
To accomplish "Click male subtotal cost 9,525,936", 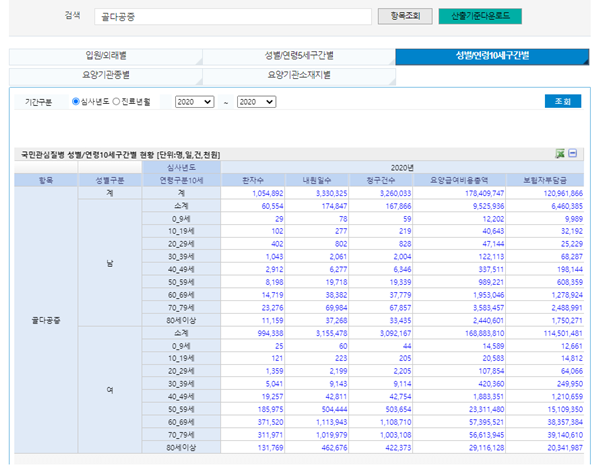I will [x=488, y=206].
